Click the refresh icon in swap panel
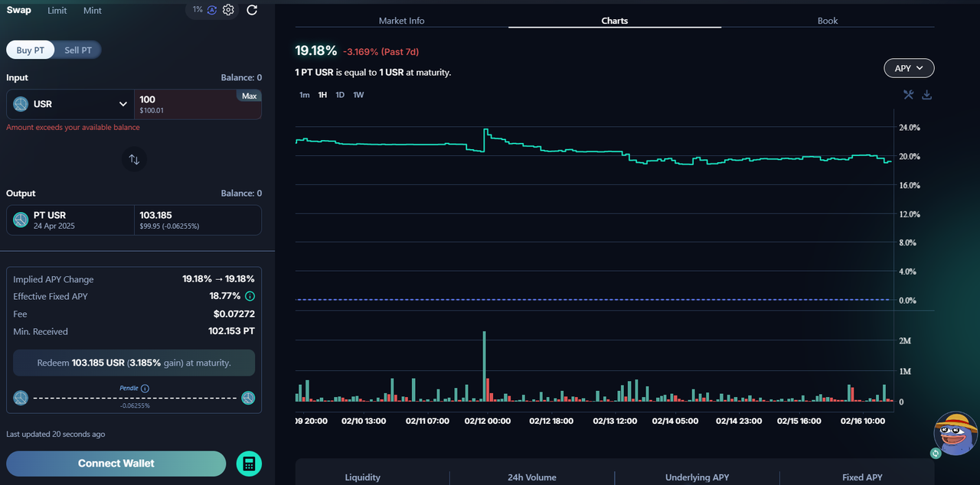 point(252,10)
